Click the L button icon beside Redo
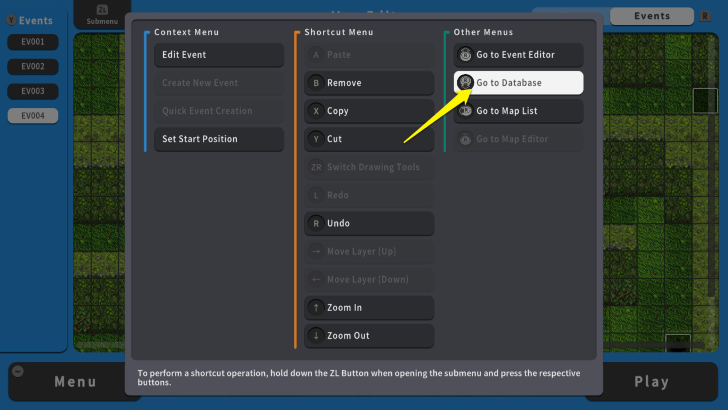The width and height of the screenshot is (728, 410). (x=316, y=195)
